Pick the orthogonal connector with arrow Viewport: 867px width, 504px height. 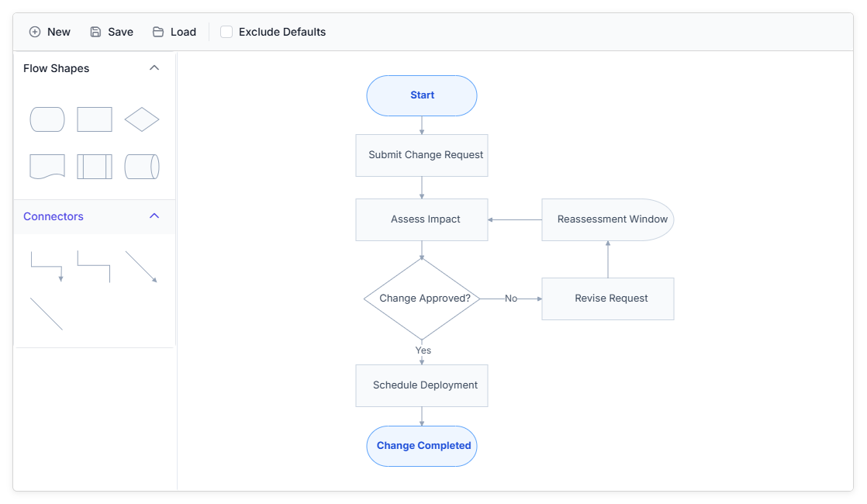(47, 267)
